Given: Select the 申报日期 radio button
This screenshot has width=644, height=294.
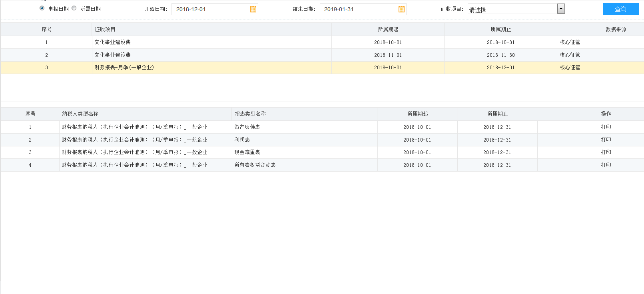Looking at the screenshot, I should (x=42, y=8).
